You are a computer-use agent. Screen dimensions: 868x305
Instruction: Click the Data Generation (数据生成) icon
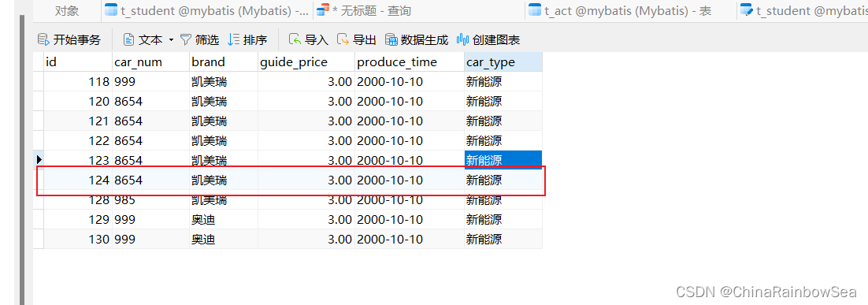click(391, 39)
